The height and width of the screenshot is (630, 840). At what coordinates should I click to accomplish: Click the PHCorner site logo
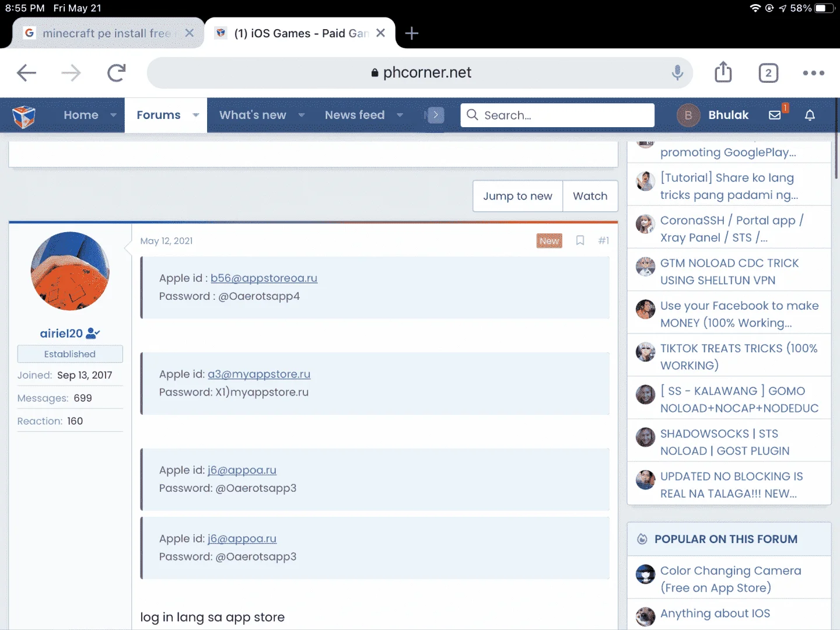pos(24,116)
